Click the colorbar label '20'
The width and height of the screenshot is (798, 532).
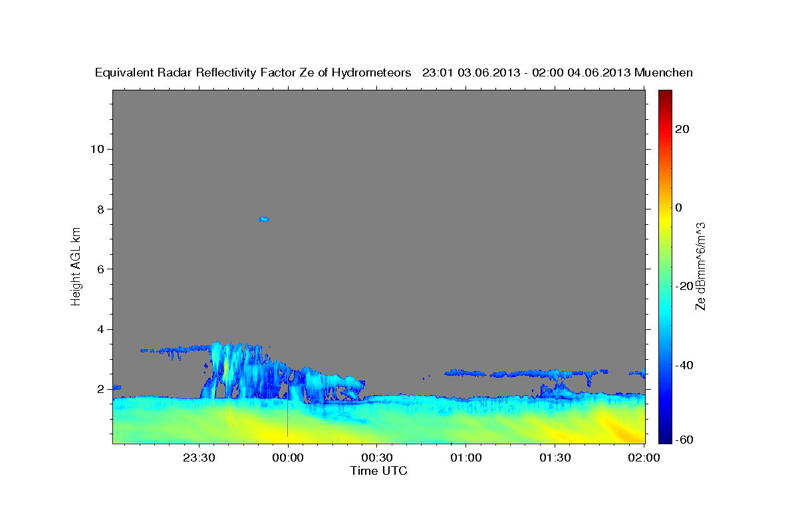[683, 129]
